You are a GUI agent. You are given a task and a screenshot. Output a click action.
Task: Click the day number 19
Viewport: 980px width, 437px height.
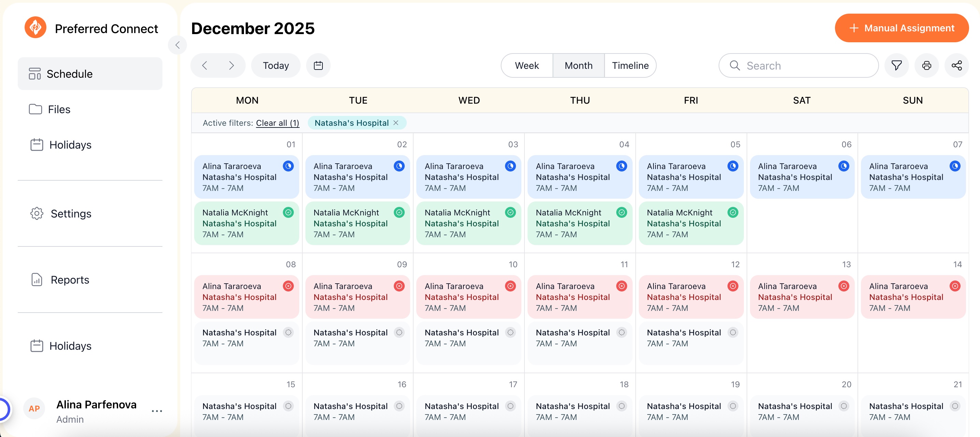(735, 385)
